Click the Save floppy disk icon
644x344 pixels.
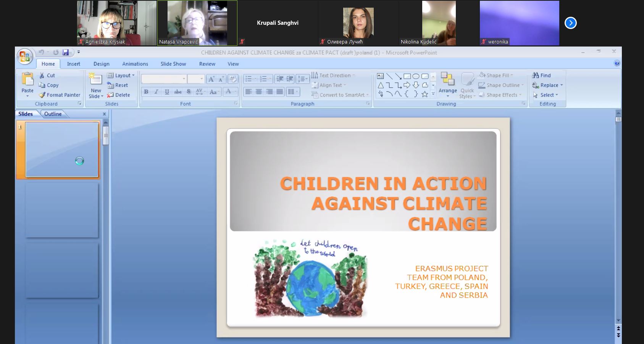(x=66, y=52)
